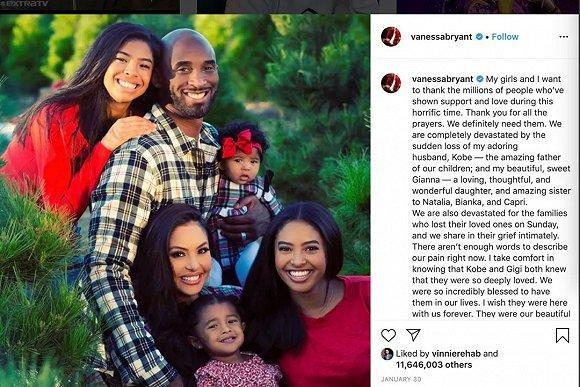Save the post with the bookmark icon

pos(562,336)
